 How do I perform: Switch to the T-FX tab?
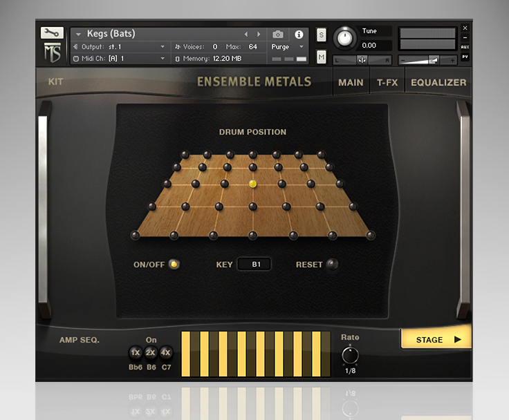coord(387,83)
